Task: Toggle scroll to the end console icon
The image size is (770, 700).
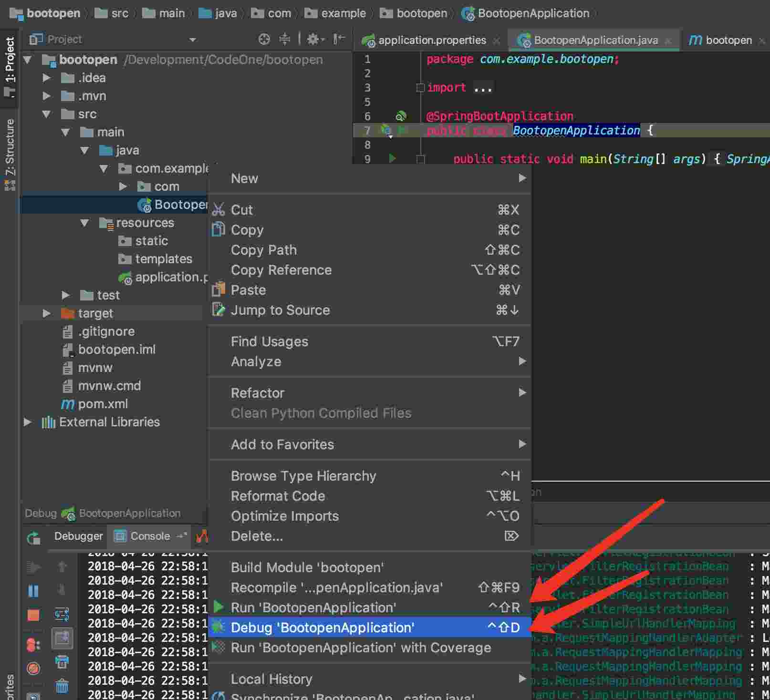Action: pos(62,638)
